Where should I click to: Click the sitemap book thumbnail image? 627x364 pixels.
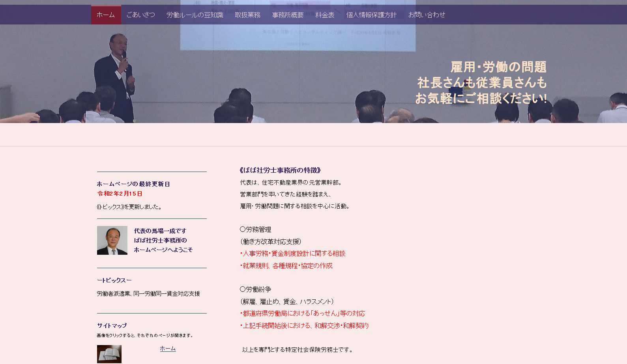pos(109,354)
